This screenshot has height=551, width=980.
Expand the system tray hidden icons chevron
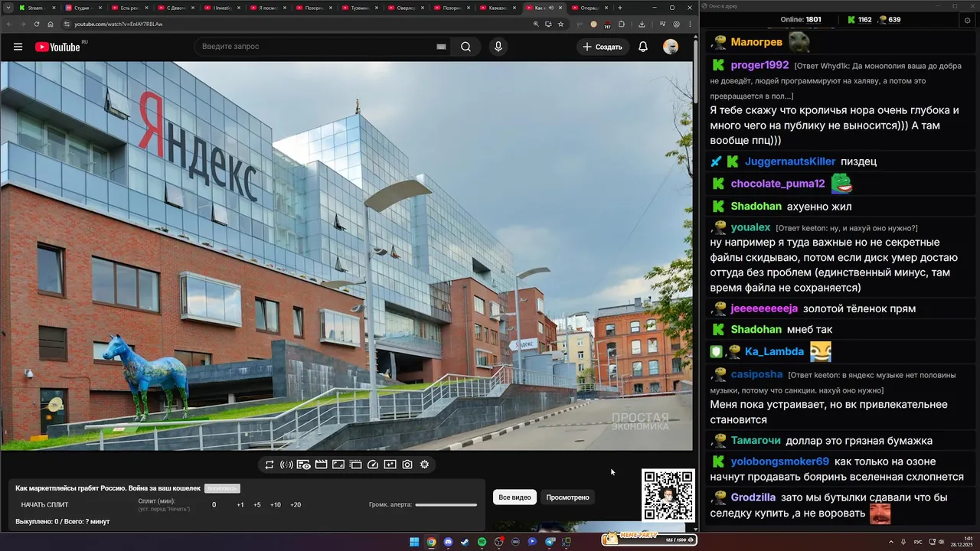click(892, 542)
